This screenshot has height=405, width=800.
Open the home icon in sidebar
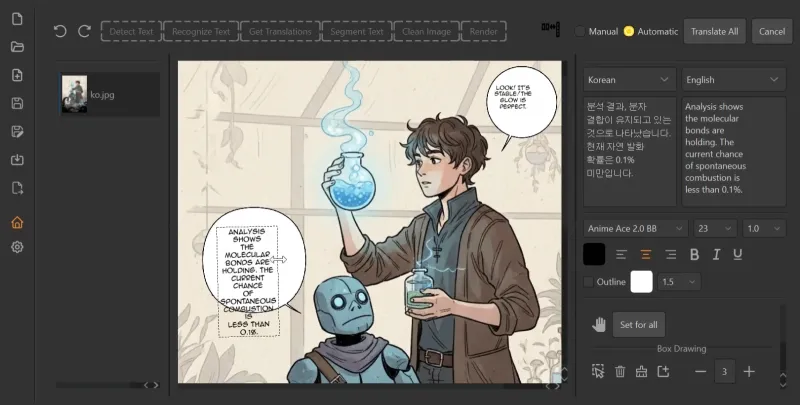(17, 222)
